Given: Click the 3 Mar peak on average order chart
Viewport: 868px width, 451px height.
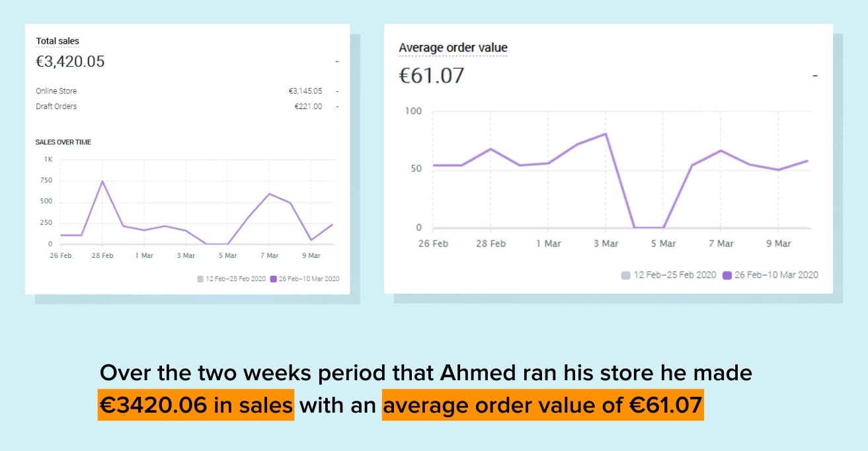Looking at the screenshot, I should tap(606, 134).
